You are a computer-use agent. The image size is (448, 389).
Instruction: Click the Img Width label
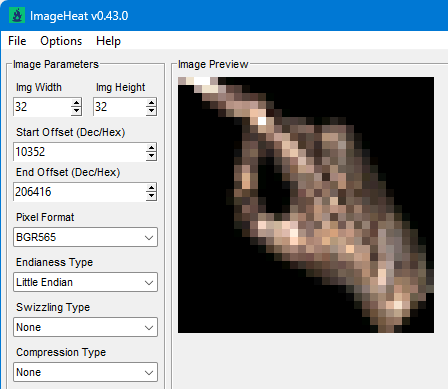tap(39, 87)
